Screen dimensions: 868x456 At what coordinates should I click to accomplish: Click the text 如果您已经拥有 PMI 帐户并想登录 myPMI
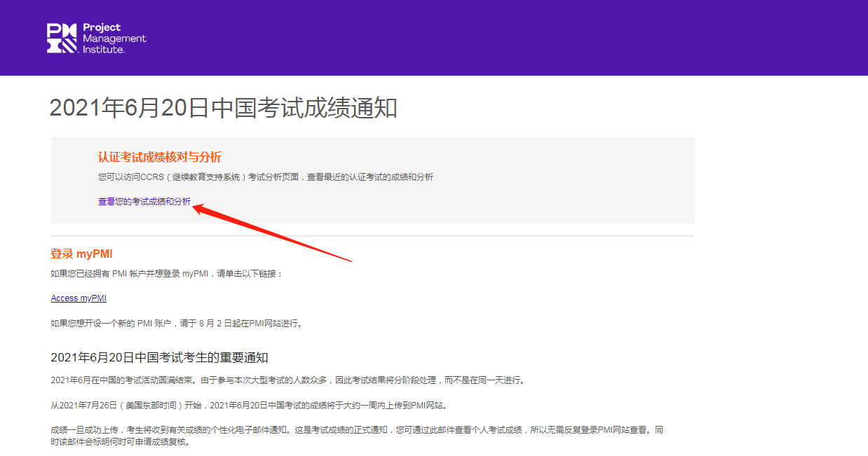click(x=130, y=274)
